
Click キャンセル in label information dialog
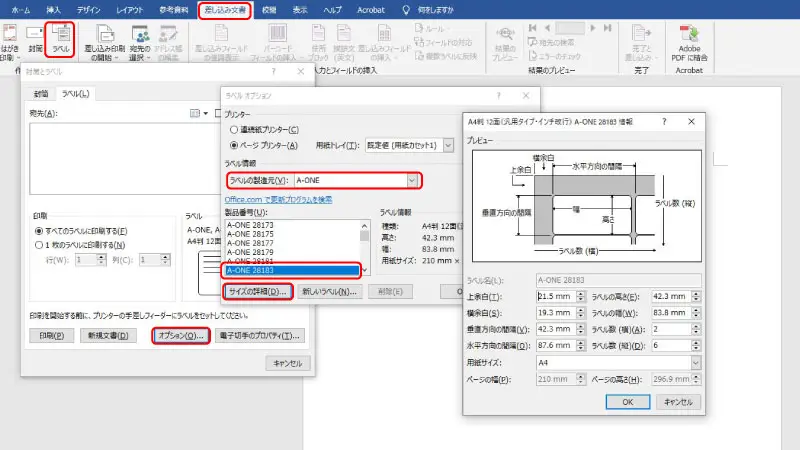pos(678,402)
